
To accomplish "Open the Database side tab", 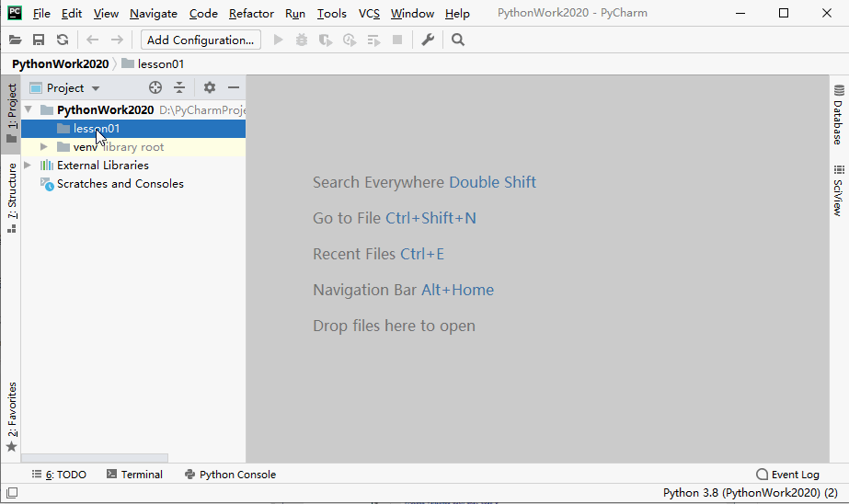I will pos(838,114).
